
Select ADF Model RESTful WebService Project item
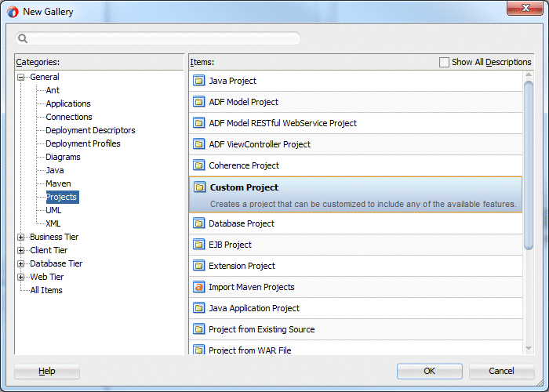pos(356,123)
